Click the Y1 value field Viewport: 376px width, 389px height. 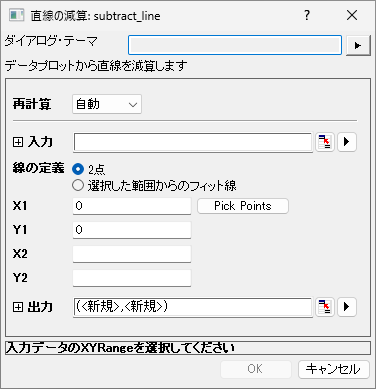pos(132,230)
